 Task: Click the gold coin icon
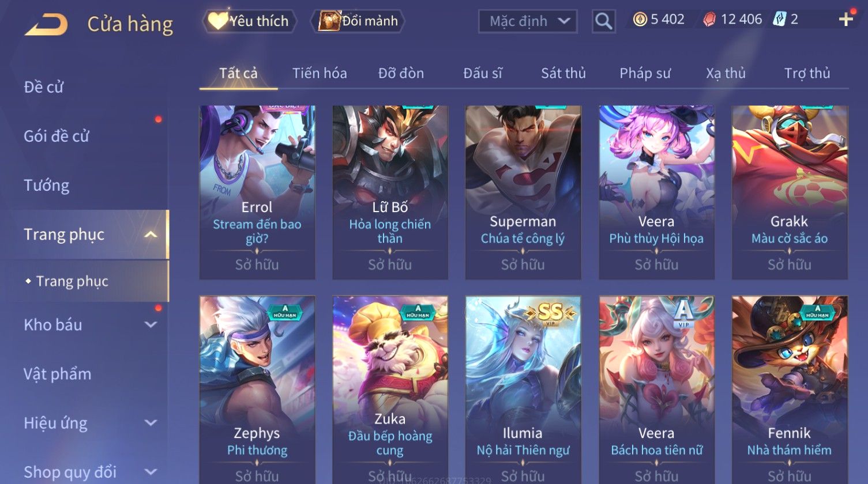click(x=640, y=20)
